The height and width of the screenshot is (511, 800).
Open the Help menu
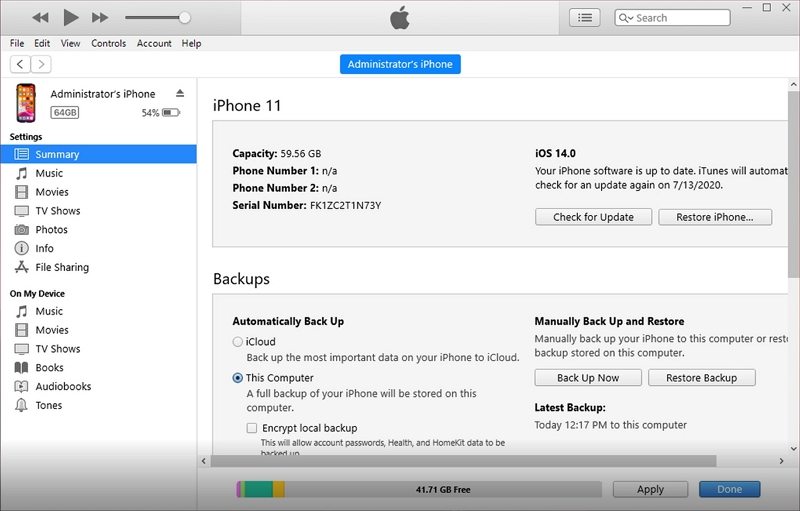191,43
